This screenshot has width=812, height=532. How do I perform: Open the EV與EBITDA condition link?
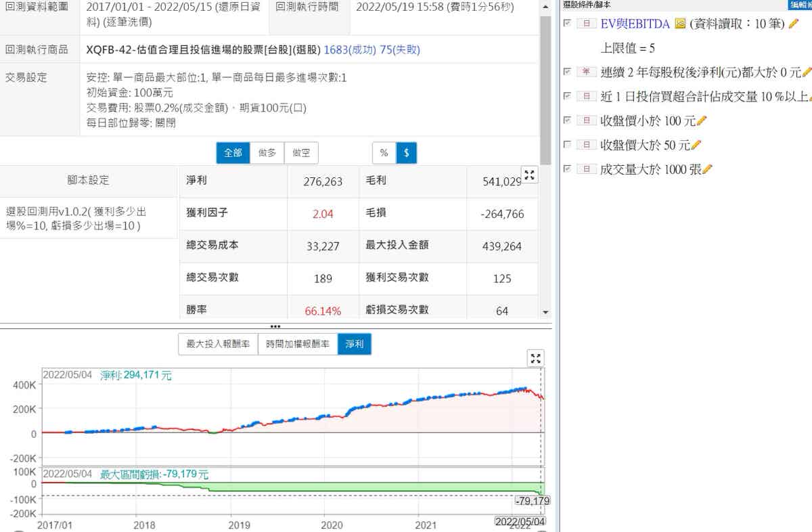pyautogui.click(x=635, y=24)
